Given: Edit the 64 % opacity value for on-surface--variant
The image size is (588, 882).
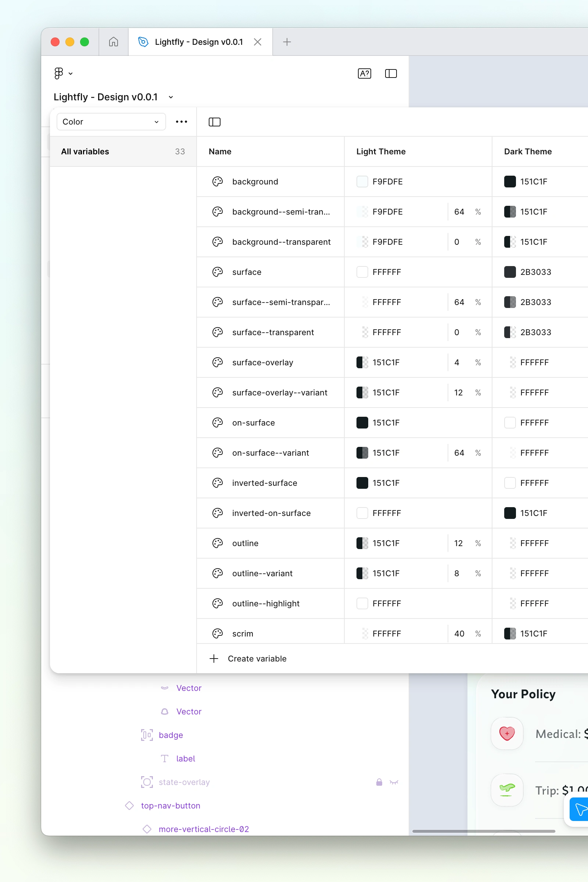Looking at the screenshot, I should click(x=459, y=453).
